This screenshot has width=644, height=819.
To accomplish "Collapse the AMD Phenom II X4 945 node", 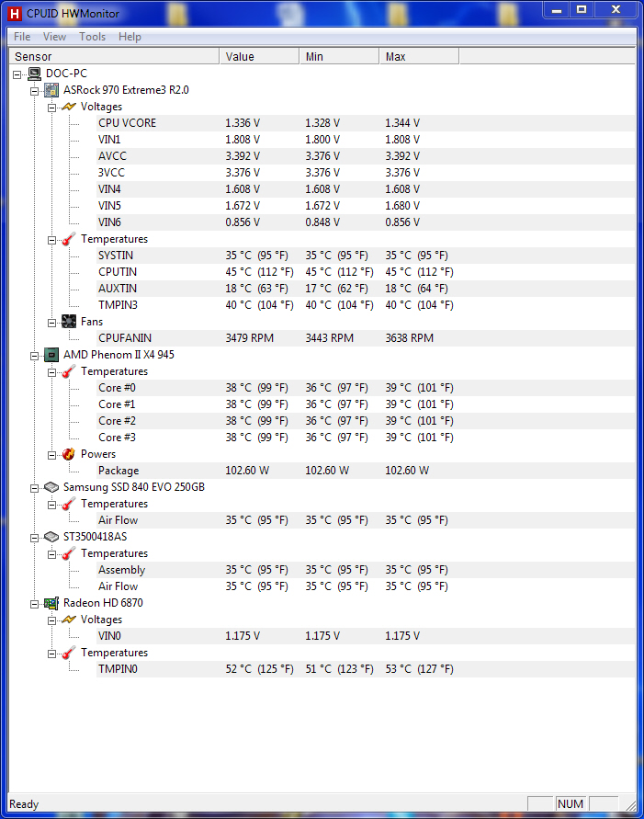I will click(34, 357).
